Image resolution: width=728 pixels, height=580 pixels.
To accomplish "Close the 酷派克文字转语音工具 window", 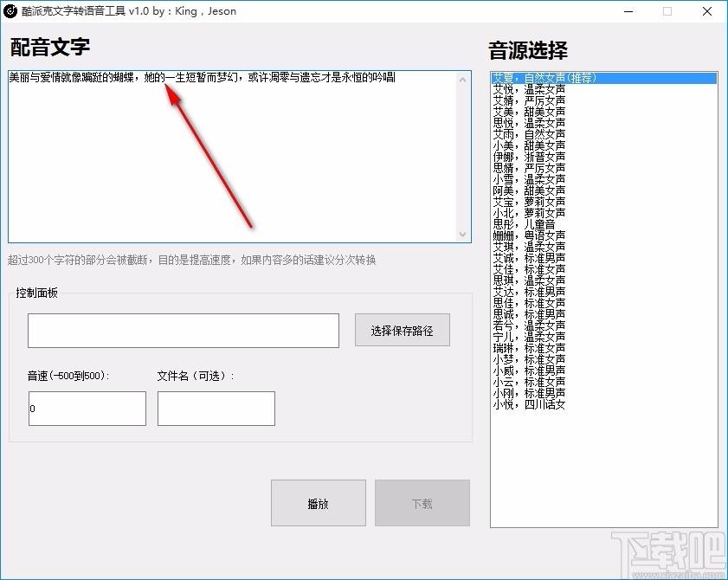I will click(707, 11).
